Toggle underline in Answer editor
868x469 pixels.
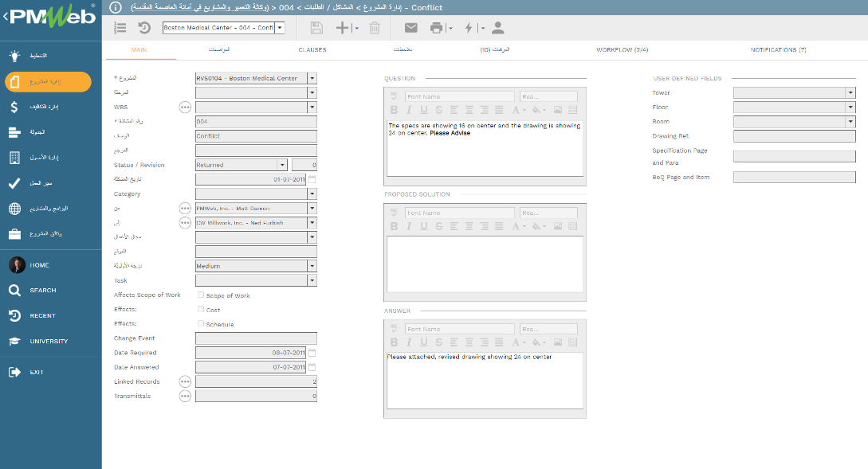pyautogui.click(x=423, y=342)
